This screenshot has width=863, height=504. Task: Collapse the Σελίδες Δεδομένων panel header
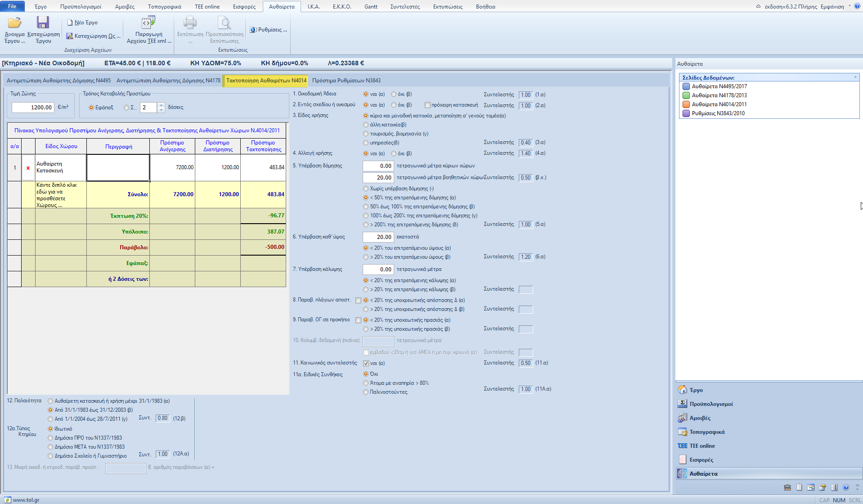tap(855, 77)
